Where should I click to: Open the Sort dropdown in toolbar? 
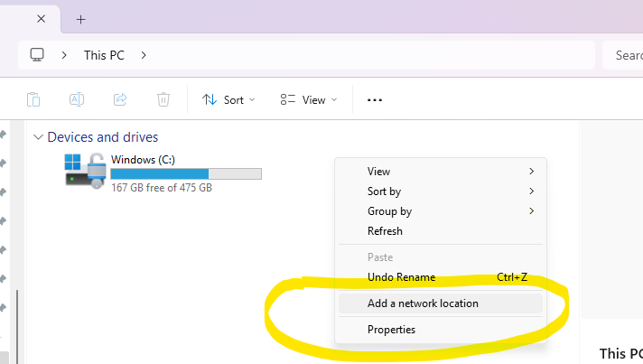coord(228,99)
